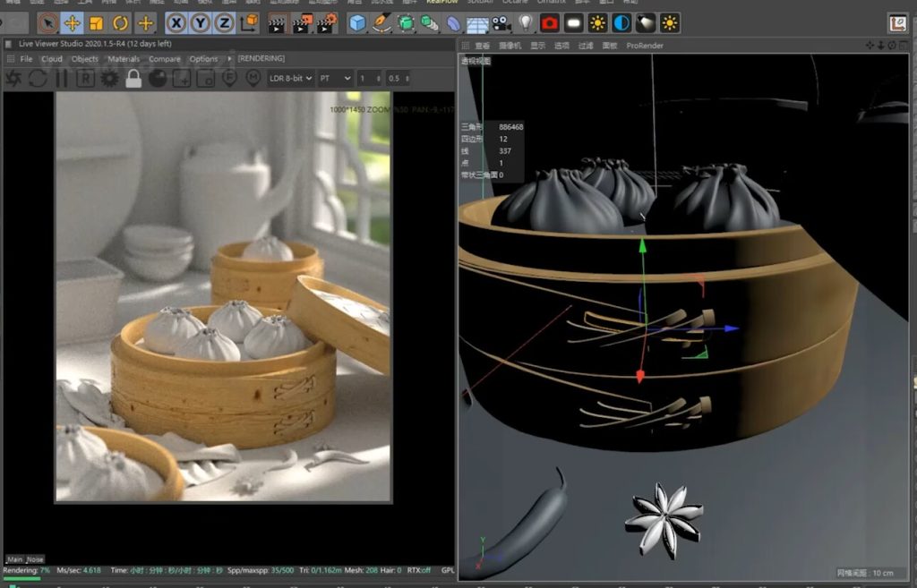Select the Spline Pen tool
917x588 pixels.
click(x=381, y=23)
